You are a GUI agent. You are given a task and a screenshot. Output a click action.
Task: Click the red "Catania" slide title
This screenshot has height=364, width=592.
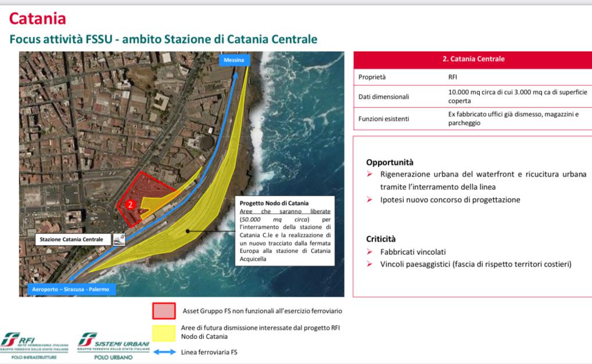38,19
